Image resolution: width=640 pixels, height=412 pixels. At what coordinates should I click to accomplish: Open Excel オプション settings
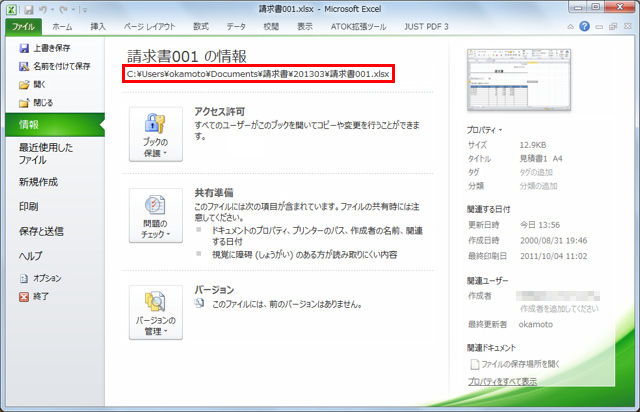(x=40, y=278)
